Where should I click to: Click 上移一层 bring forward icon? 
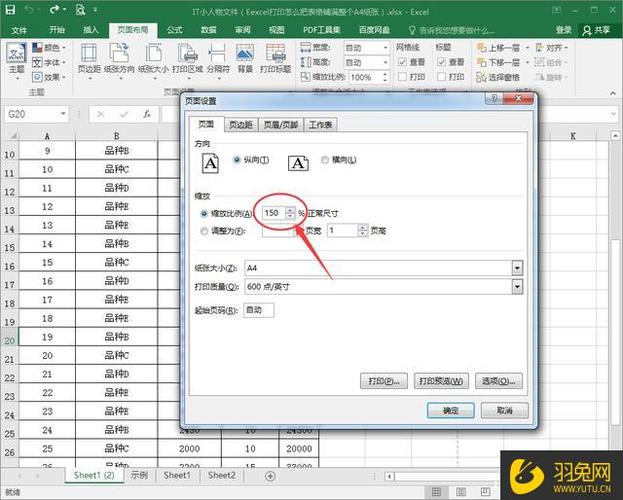[x=482, y=48]
